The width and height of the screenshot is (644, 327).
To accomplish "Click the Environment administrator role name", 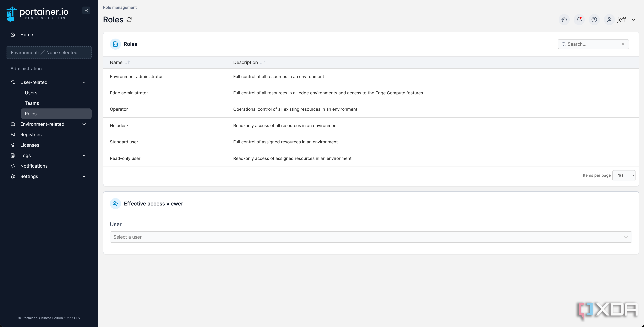I will click(x=136, y=77).
